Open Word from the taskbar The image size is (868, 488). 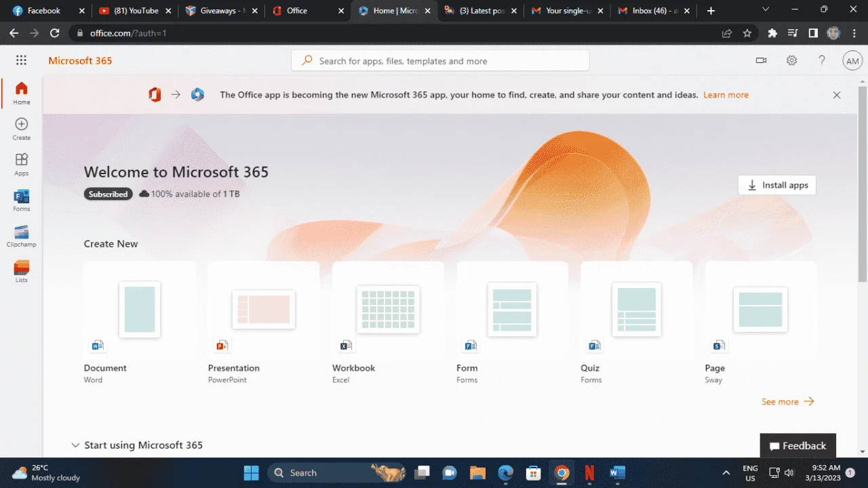[618, 472]
